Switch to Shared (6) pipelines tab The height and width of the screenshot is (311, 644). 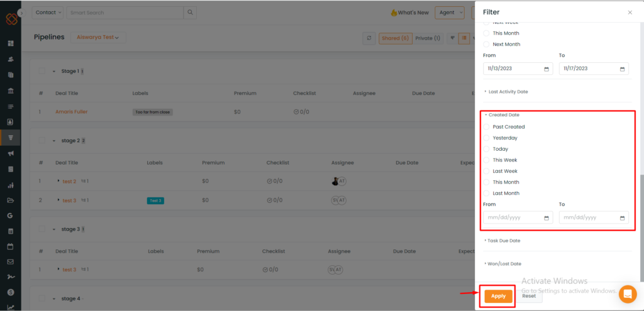(395, 38)
